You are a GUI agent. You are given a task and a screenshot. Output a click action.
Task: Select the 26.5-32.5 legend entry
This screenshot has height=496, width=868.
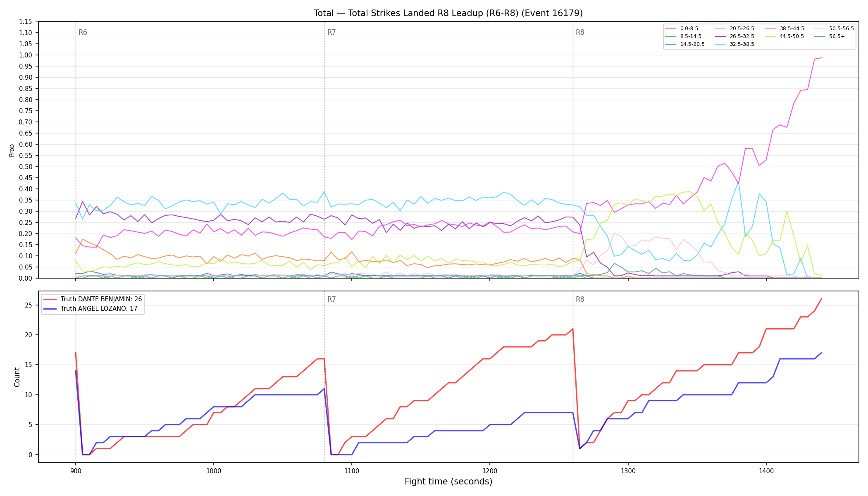point(734,36)
